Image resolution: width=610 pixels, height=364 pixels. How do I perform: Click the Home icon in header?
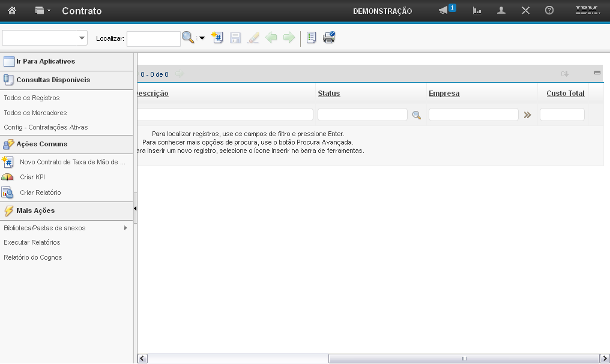[x=12, y=11]
